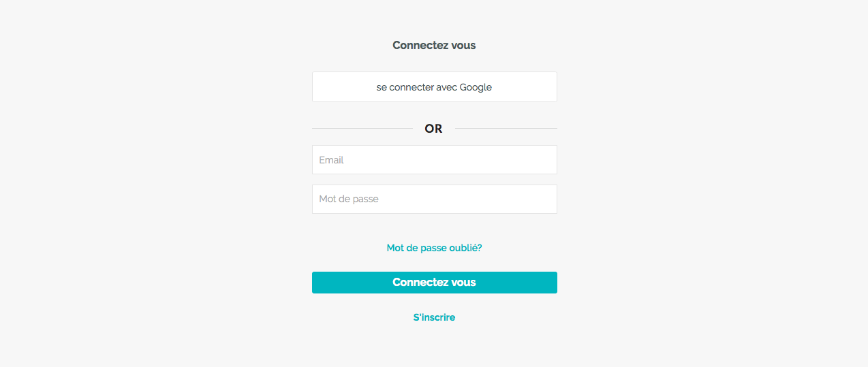Click the 'Connectez vous' page heading
The image size is (868, 367).
click(x=434, y=46)
